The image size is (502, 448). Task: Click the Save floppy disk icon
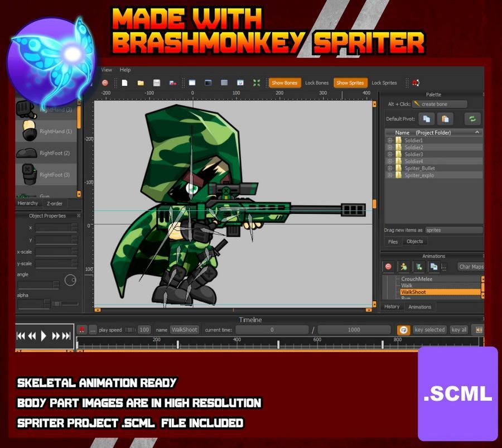(x=157, y=83)
